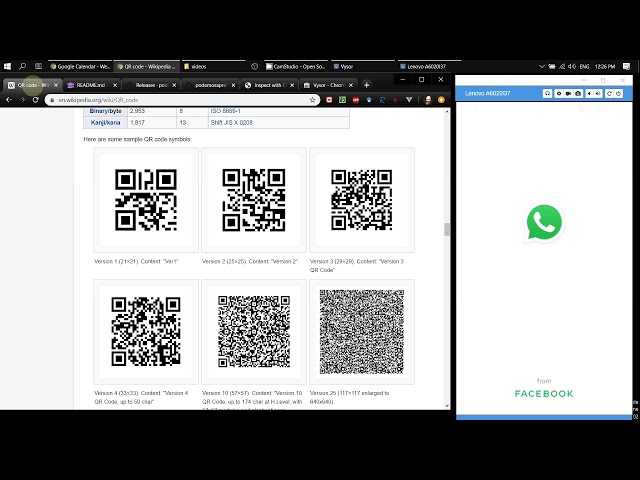This screenshot has width=640, height=480.
Task: Click the scrollbar down arrow
Action: (x=447, y=406)
